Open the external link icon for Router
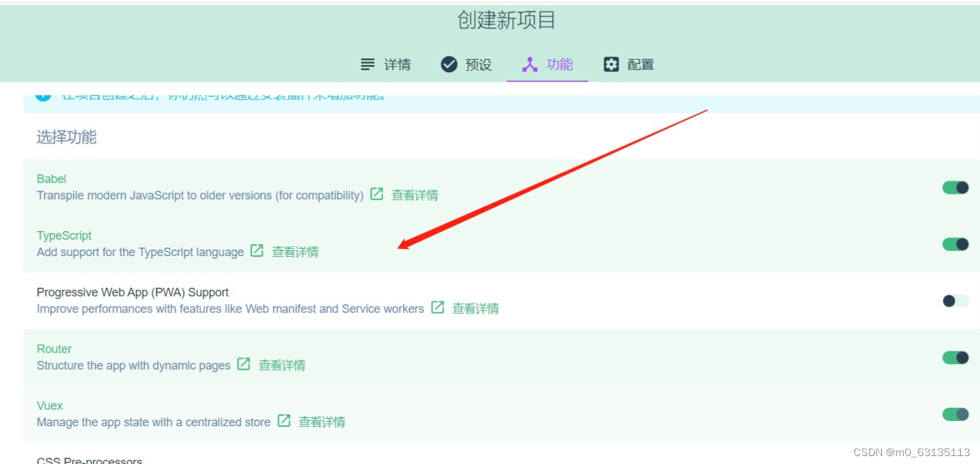The height and width of the screenshot is (464, 980). click(x=242, y=364)
